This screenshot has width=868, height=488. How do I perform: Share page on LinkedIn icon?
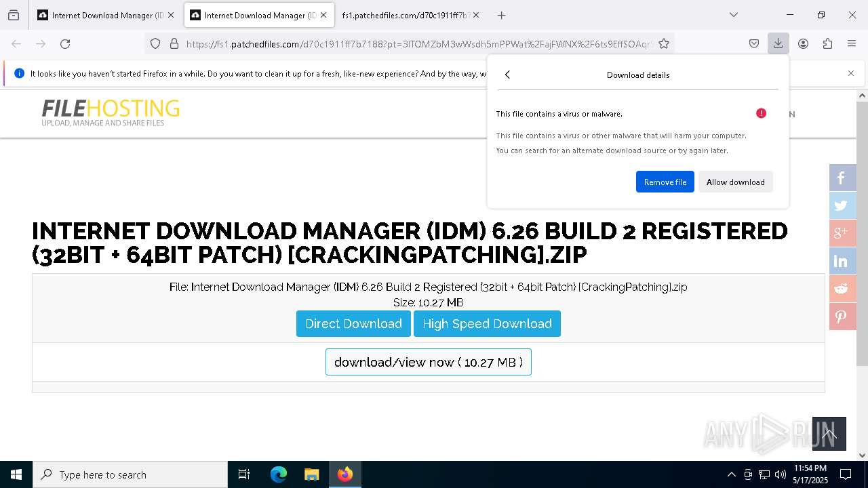pyautogui.click(x=842, y=261)
